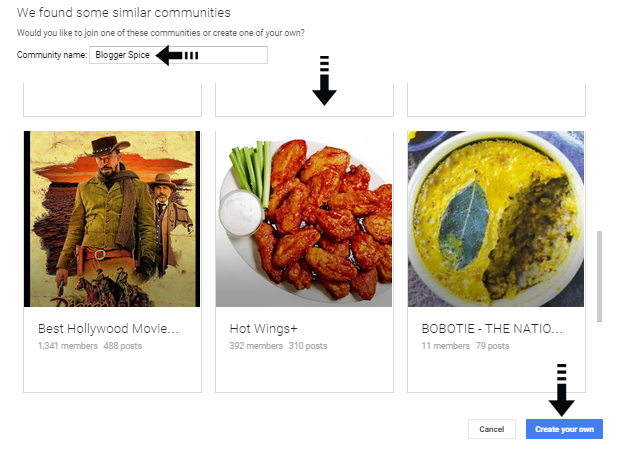Focus the Community name input field
Screen dimensions: 617x450
(x=178, y=55)
